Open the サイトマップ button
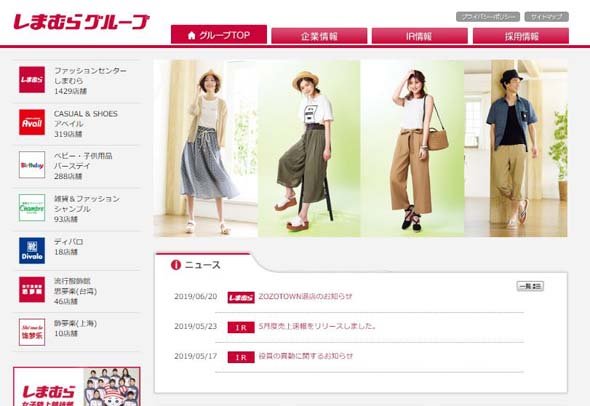This screenshot has height=406, width=590. point(547,17)
